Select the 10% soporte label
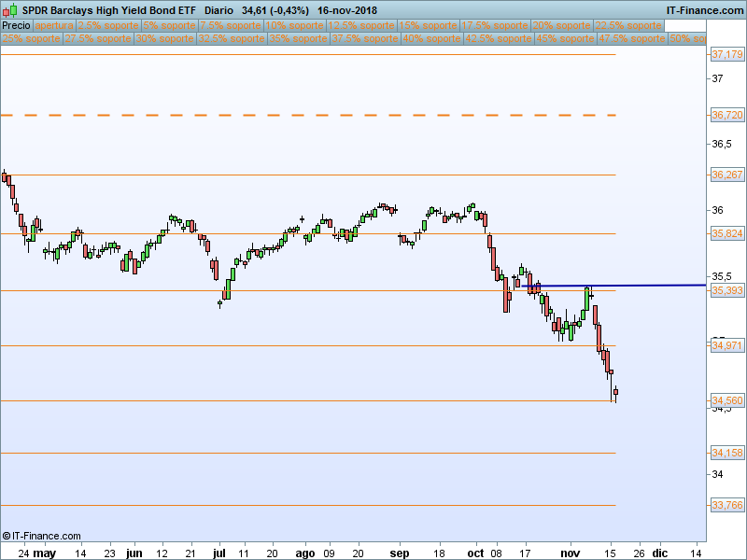Image resolution: width=747 pixels, height=560 pixels. click(x=294, y=26)
